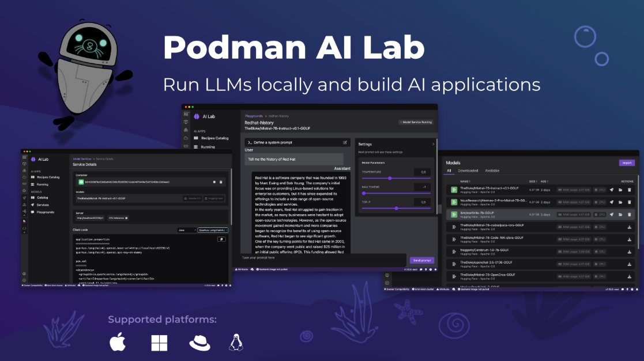Switch to the Downloaded tab in Models
This screenshot has height=361, width=644.
pyautogui.click(x=468, y=170)
